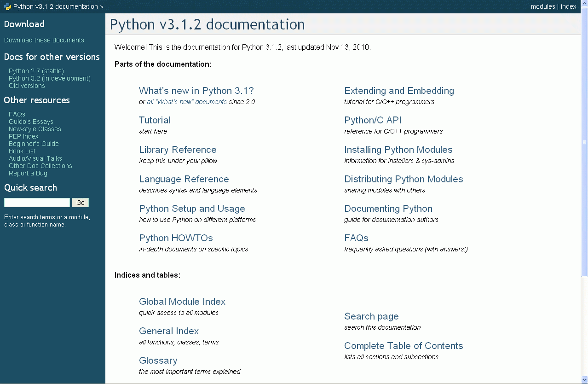Switch to Python 2.7 (stable) docs
This screenshot has height=384, width=588.
click(x=36, y=71)
